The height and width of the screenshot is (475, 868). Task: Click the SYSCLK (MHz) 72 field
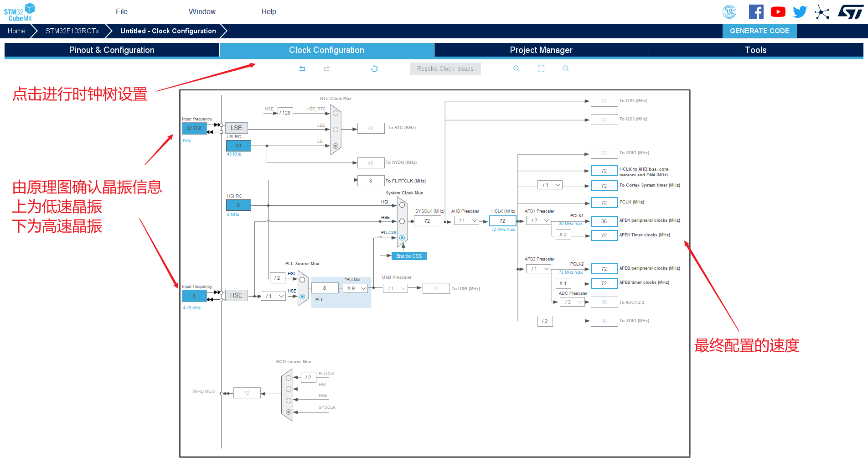427,221
